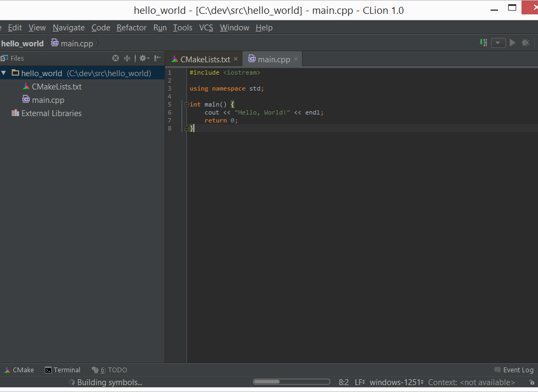Open the TODO tool window
This screenshot has width=538, height=392.
[109, 370]
